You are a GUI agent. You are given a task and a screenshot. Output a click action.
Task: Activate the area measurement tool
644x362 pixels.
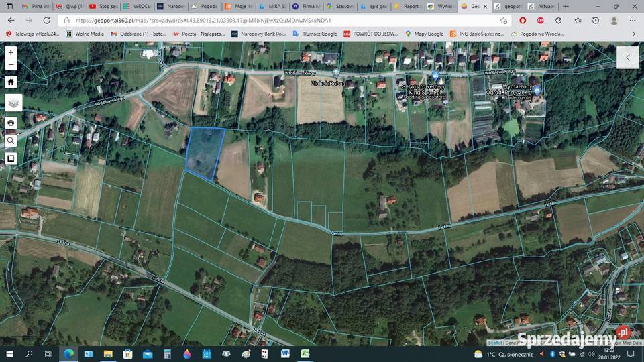pos(11,158)
